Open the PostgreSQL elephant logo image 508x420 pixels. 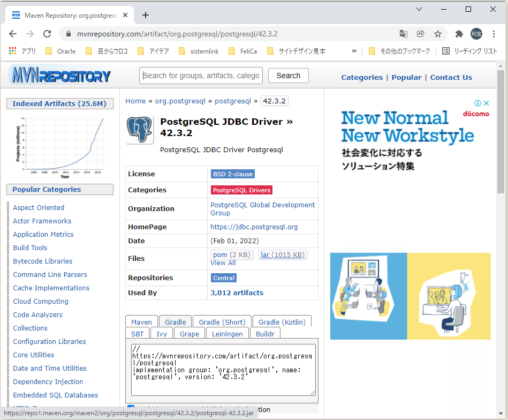click(139, 130)
